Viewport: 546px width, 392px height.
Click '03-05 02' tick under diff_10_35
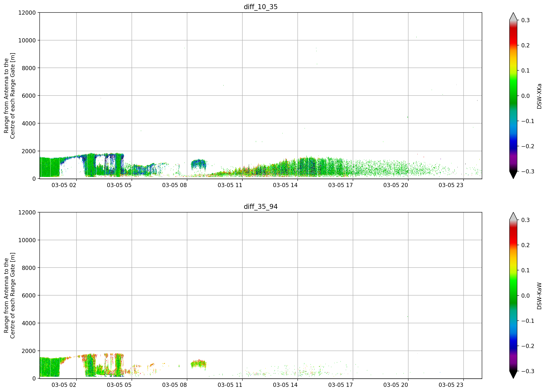64,185
